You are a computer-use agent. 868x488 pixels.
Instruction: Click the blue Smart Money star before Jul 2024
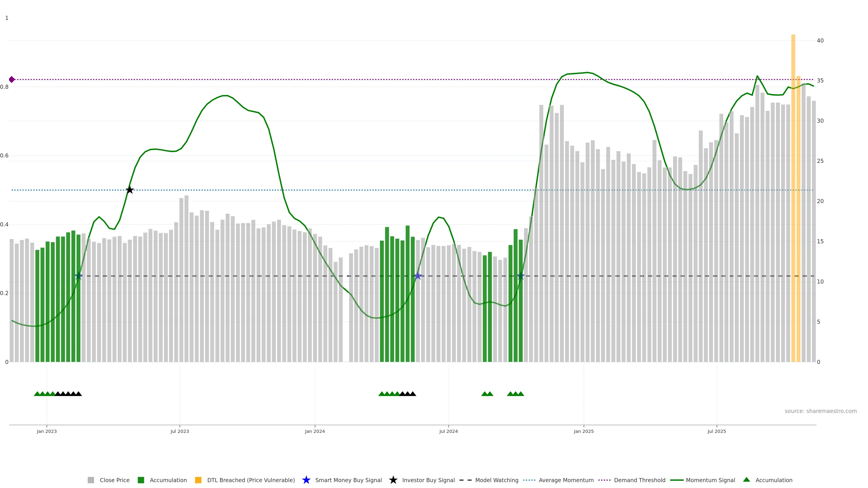pyautogui.click(x=418, y=276)
